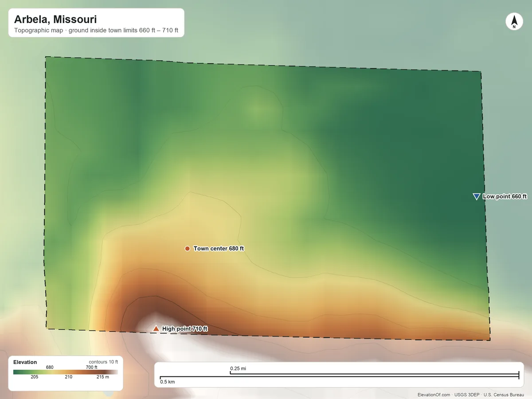The width and height of the screenshot is (532, 399).
Task: Click the 'High point 710 ft' label
Action: (185, 329)
